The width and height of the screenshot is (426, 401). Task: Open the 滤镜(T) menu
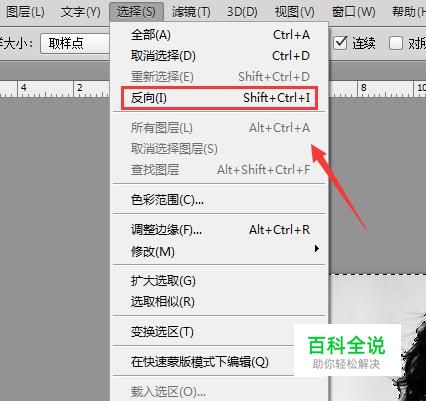point(191,12)
